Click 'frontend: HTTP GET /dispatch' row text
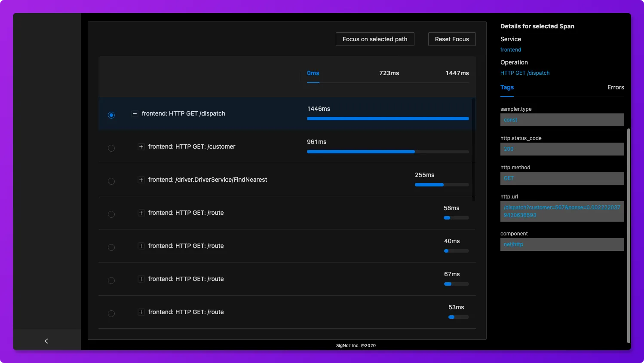Screen dimensions: 644x363 click(184, 114)
